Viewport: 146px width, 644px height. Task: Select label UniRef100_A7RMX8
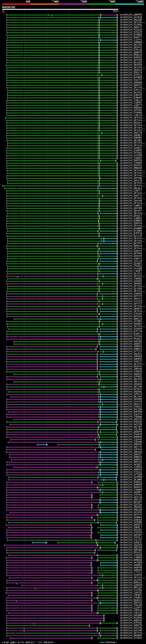click(x=131, y=371)
